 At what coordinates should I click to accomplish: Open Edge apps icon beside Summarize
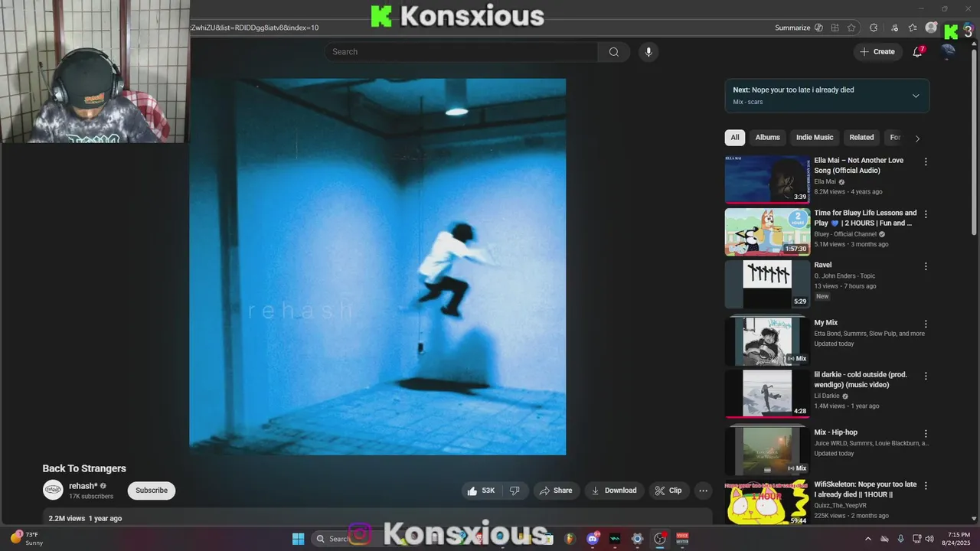pos(835,28)
